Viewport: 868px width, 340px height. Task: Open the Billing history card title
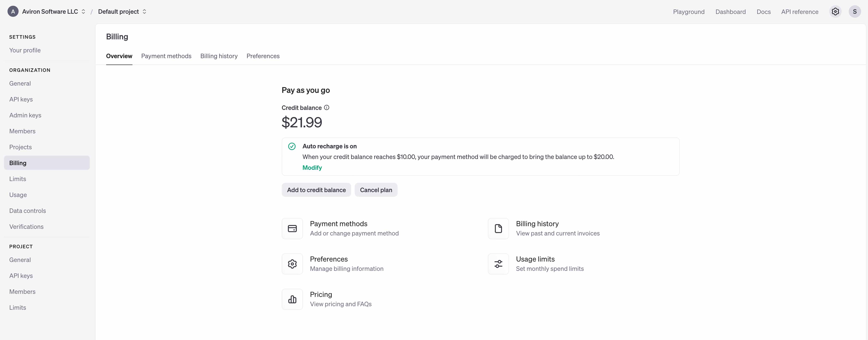click(x=537, y=224)
